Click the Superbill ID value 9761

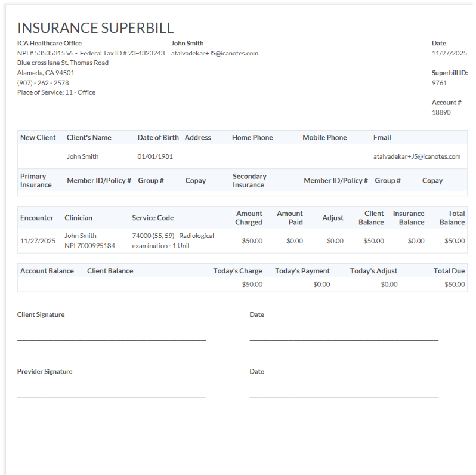pyautogui.click(x=439, y=83)
